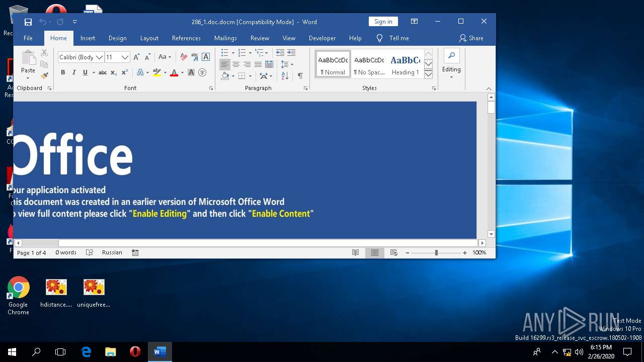Apply a character border
The width and height of the screenshot is (644, 362).
205,57
